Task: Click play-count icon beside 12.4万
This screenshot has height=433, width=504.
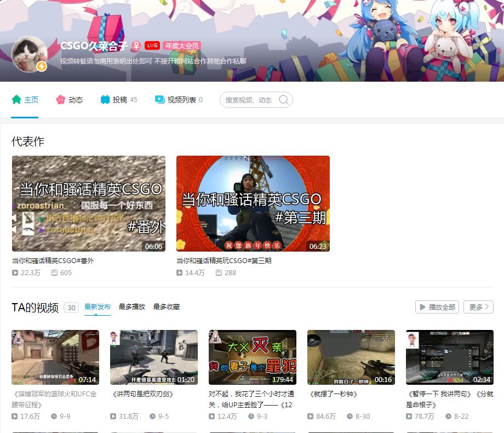Action: [x=212, y=416]
